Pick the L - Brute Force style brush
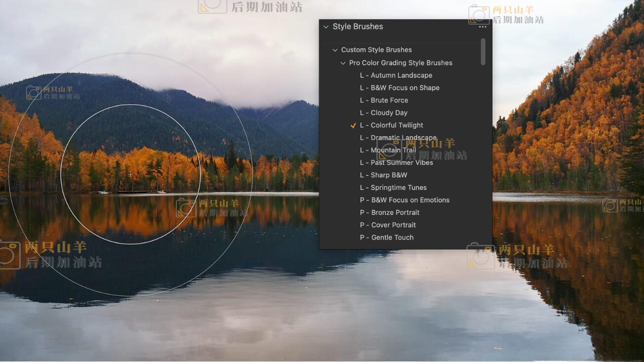The height and width of the screenshot is (362, 644). click(384, 100)
